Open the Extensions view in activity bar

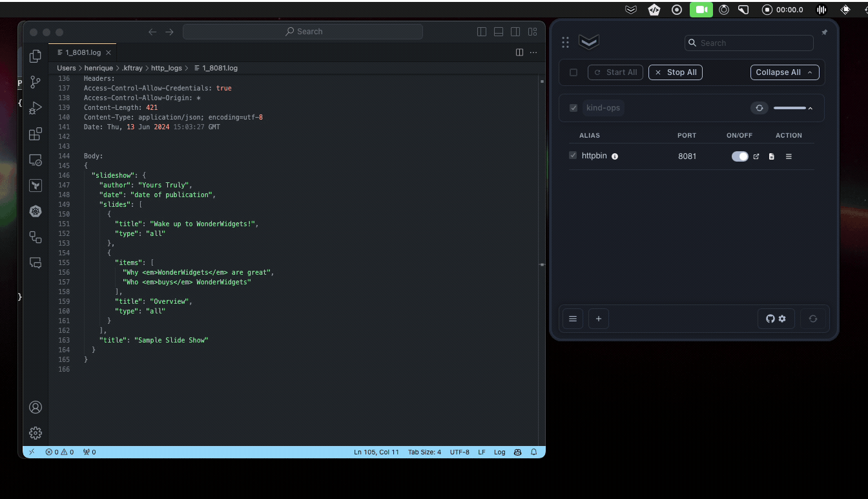click(36, 134)
